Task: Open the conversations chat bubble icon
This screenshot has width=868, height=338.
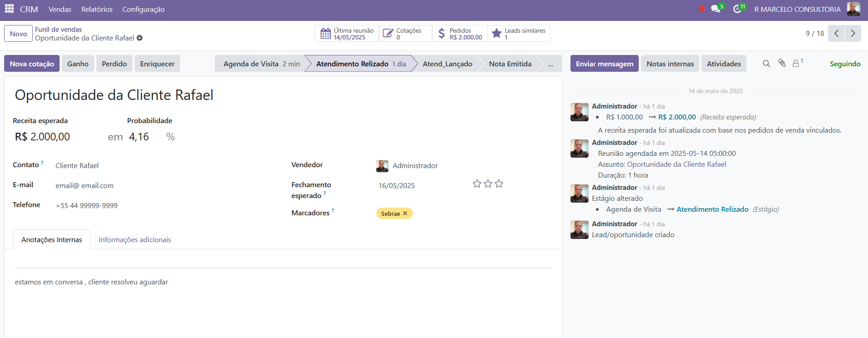Action: (716, 9)
